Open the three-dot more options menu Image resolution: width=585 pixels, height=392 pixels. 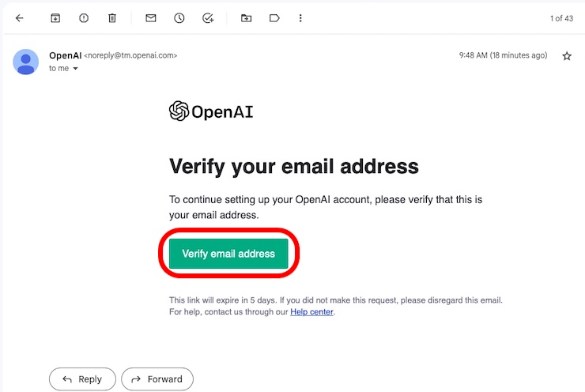[x=300, y=18]
